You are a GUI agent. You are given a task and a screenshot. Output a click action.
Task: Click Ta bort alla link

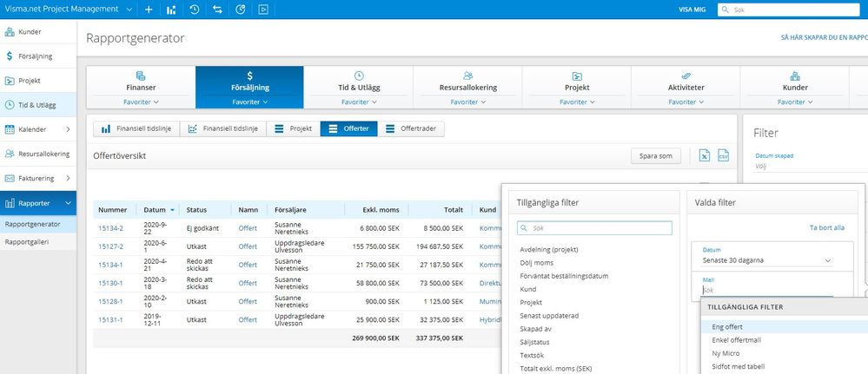point(827,227)
